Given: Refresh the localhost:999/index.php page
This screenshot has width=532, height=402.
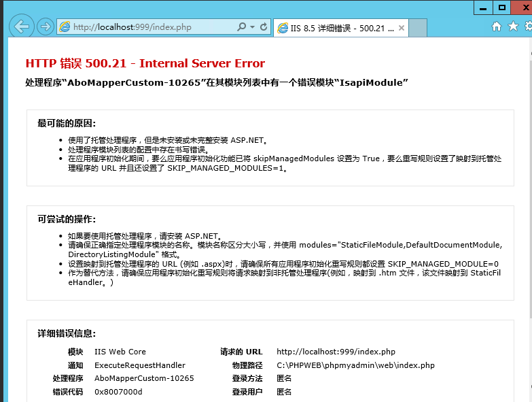Looking at the screenshot, I should coord(264,27).
